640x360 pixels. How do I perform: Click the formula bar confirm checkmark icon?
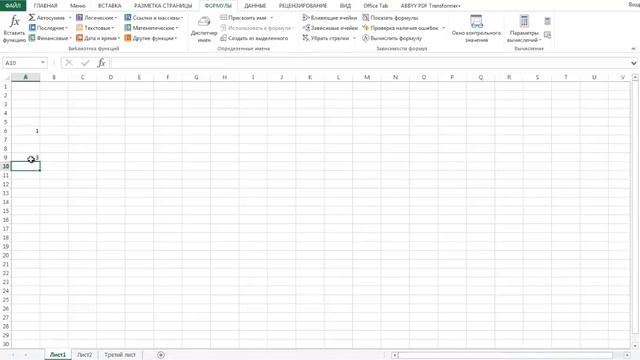click(85, 63)
